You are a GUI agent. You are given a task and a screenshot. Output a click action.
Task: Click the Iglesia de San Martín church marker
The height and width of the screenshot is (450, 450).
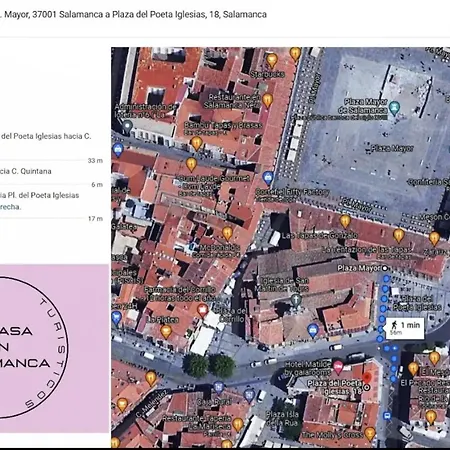[296, 300]
